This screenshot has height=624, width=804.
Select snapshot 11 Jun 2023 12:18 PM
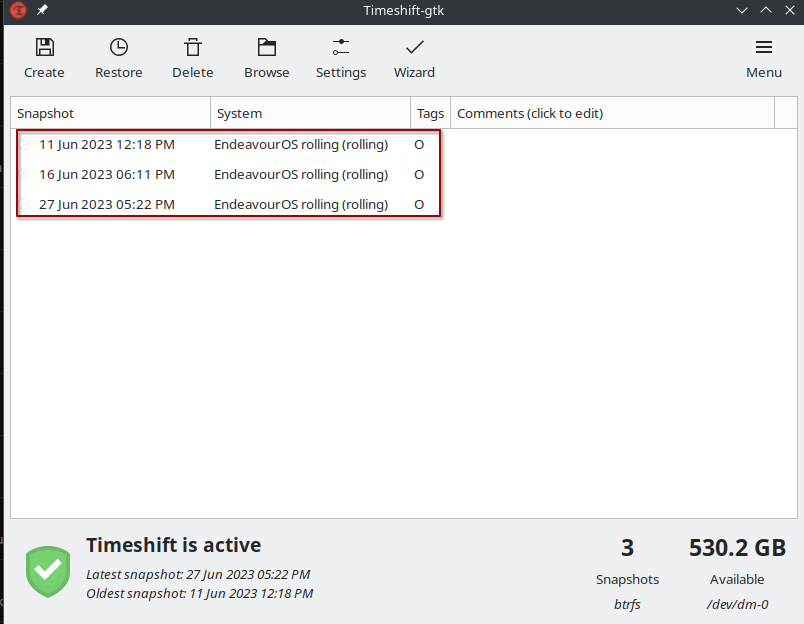point(107,145)
